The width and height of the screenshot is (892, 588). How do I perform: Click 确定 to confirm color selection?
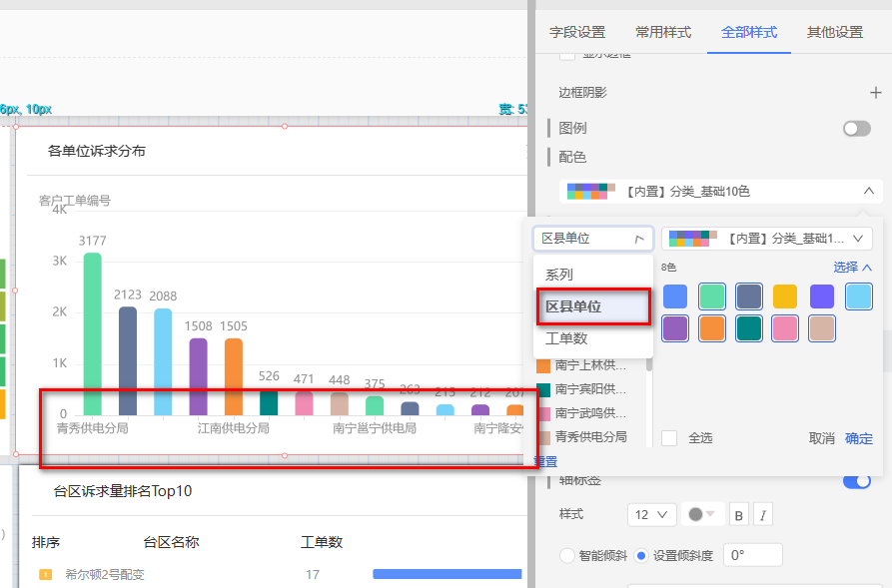pyautogui.click(x=858, y=438)
